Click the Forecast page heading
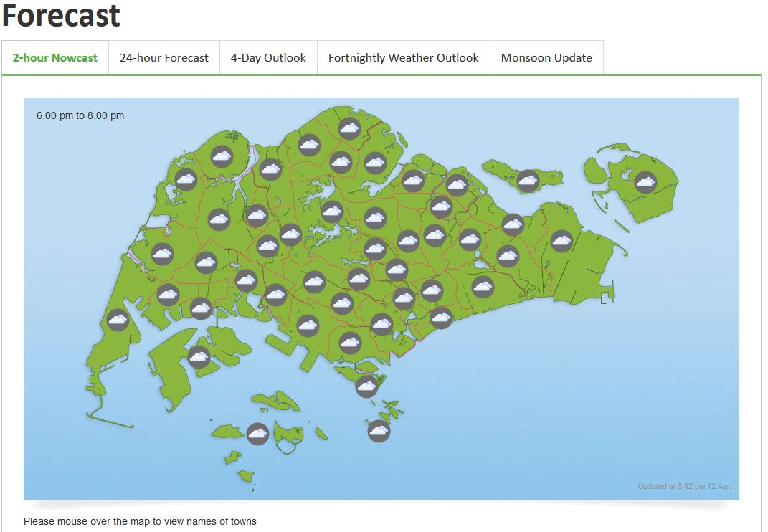 coord(61,15)
